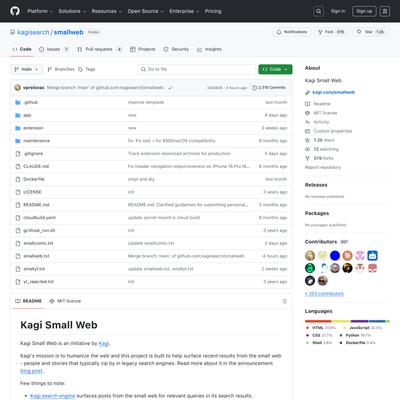The width and height of the screenshot is (400, 400).
Task: Select the README tab above the readme
Action: 29,301
